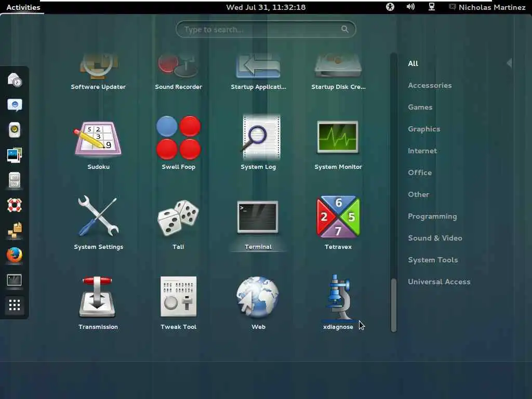Launch Firefox from the dock
532x399 pixels.
(15, 255)
